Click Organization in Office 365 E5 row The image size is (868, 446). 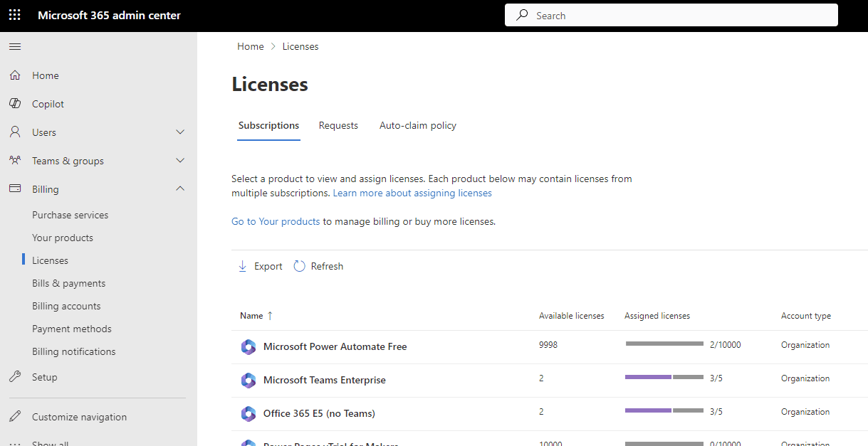pyautogui.click(x=805, y=412)
